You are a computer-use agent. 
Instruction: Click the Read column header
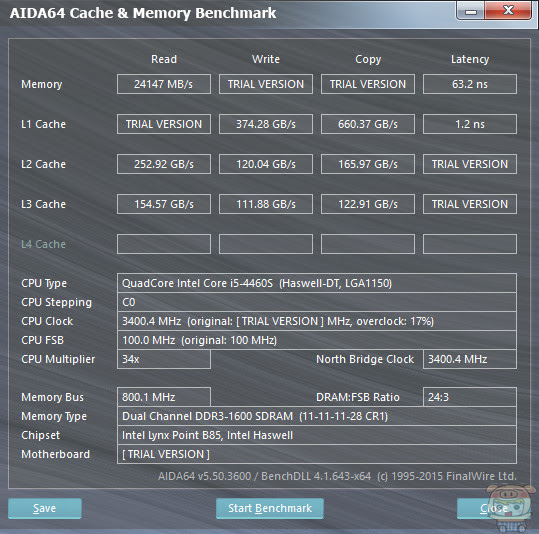pyautogui.click(x=164, y=59)
